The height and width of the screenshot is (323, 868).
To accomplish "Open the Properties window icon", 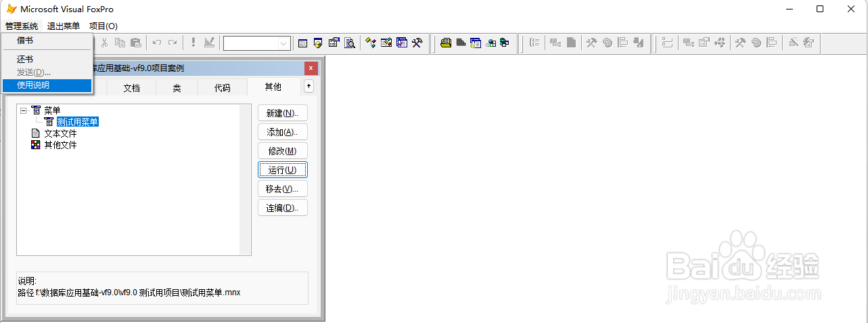I will 334,43.
